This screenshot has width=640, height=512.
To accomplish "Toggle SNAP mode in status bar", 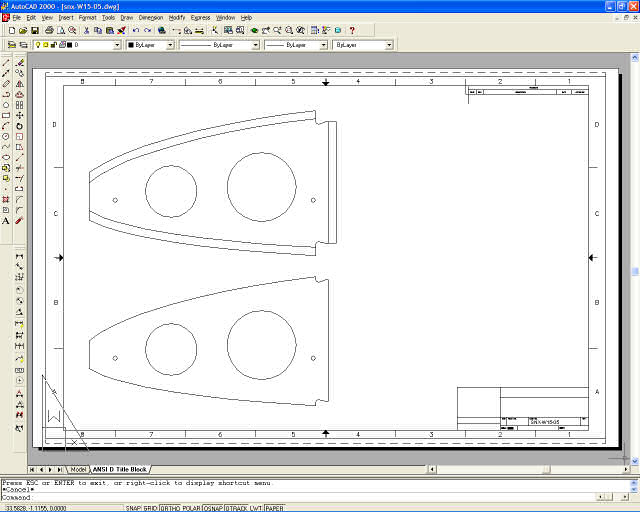I will point(131,507).
